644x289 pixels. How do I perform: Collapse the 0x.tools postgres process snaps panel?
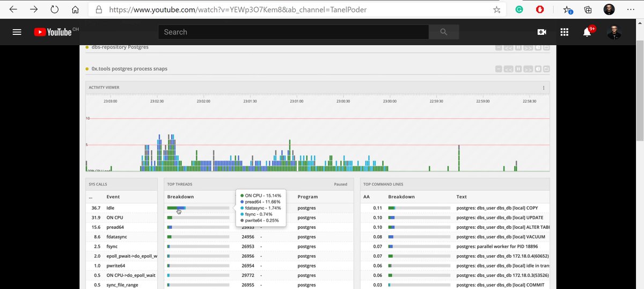click(x=499, y=69)
